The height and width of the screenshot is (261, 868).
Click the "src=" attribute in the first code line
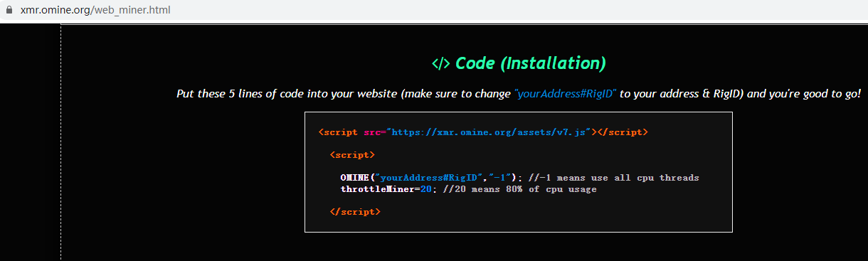(x=374, y=132)
